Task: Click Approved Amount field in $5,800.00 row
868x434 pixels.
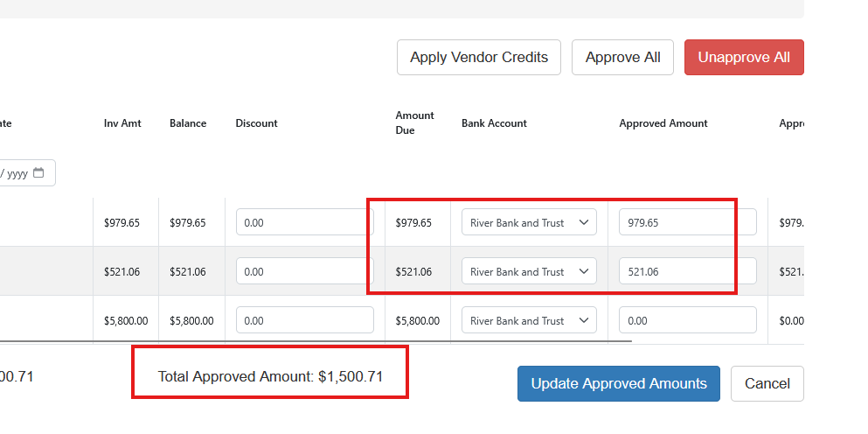Action: click(688, 320)
